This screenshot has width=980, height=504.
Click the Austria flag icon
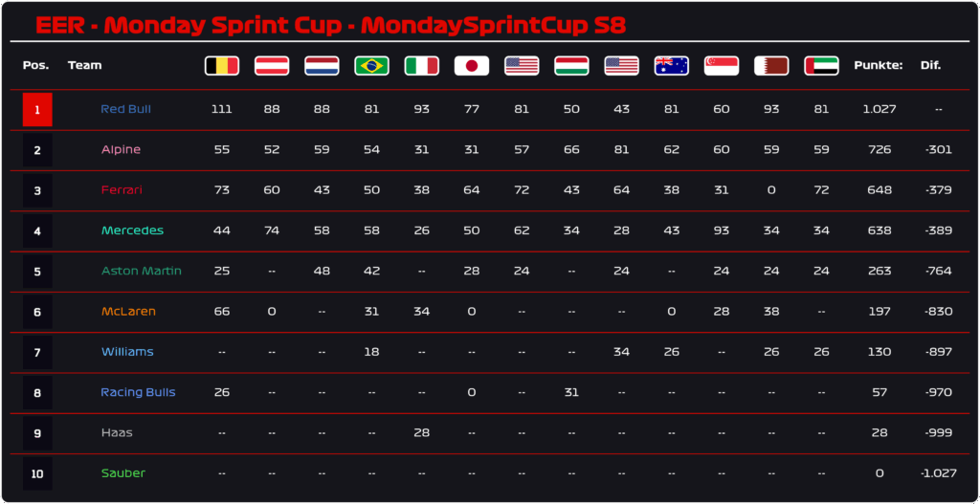click(x=272, y=66)
